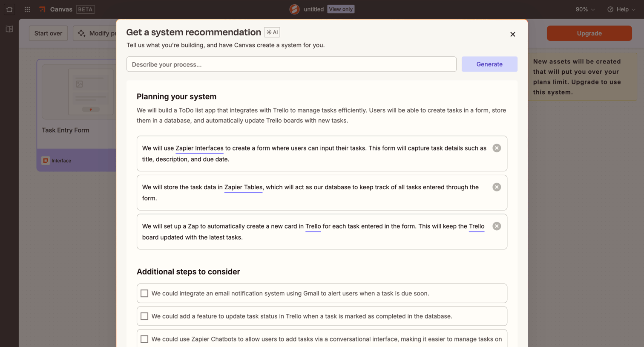Click the untitled canvas avatar icon
The height and width of the screenshot is (347, 644).
294,9
